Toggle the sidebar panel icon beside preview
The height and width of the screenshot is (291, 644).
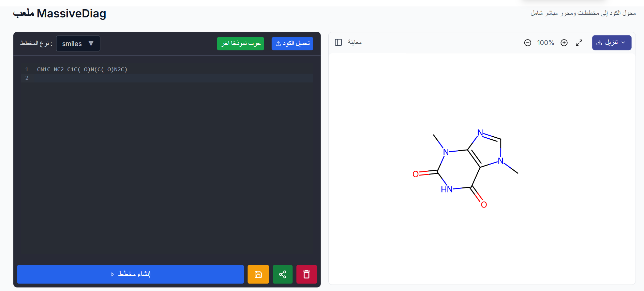point(338,43)
